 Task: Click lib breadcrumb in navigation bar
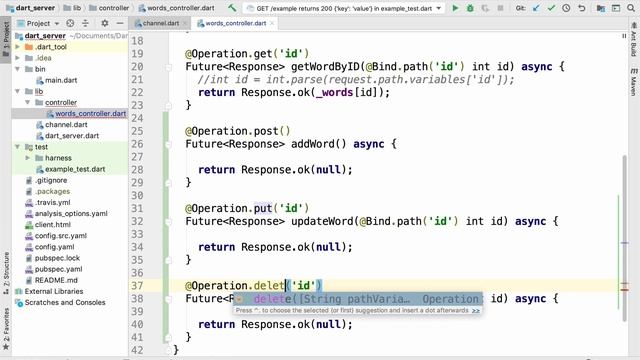73,8
